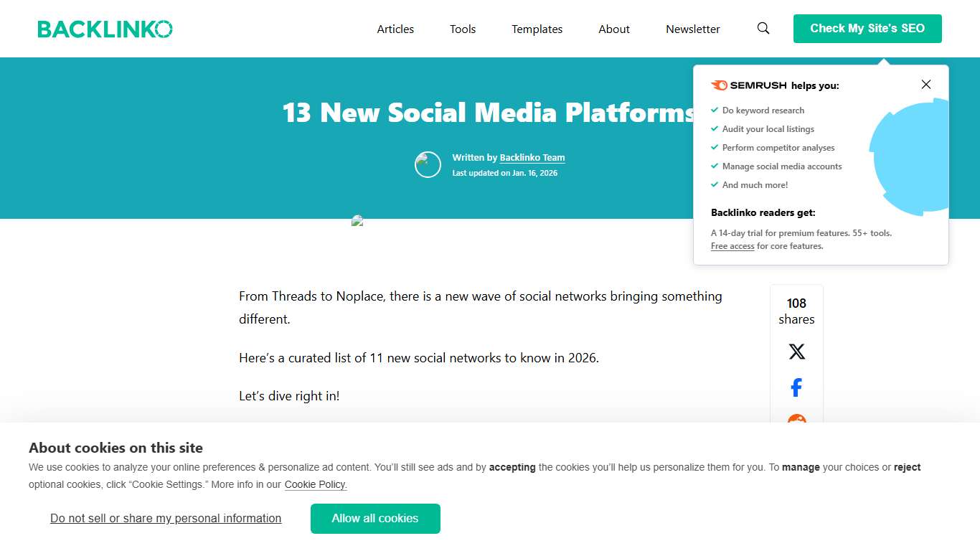The width and height of the screenshot is (980, 551).
Task: Open the Articles menu
Action: [x=395, y=29]
